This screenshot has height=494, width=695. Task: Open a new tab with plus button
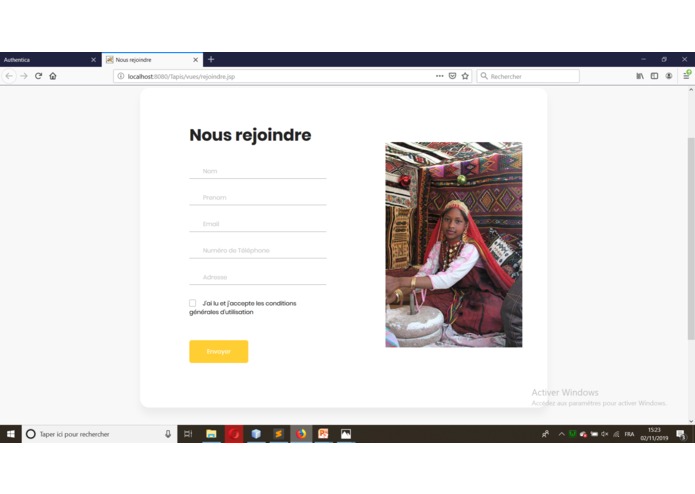coord(211,59)
